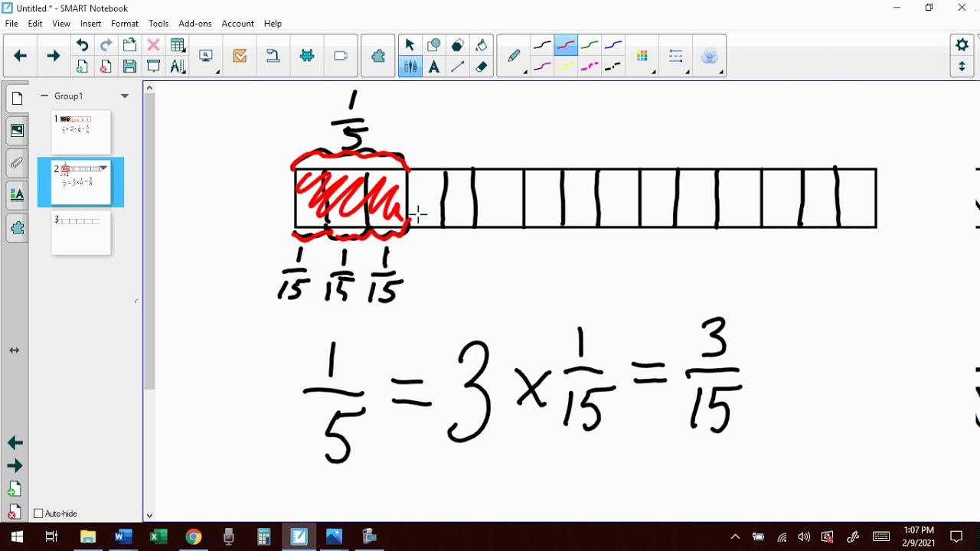Select the Fill paint bucket tool
980x551 pixels.
tap(481, 45)
